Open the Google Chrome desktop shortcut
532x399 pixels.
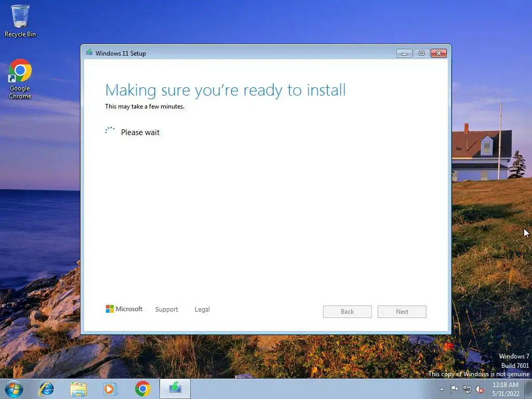click(x=20, y=79)
